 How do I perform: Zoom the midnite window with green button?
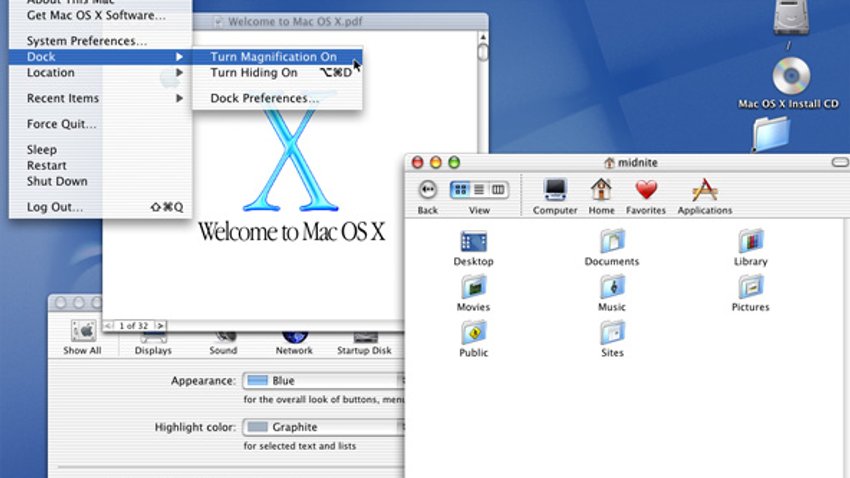coord(454,162)
